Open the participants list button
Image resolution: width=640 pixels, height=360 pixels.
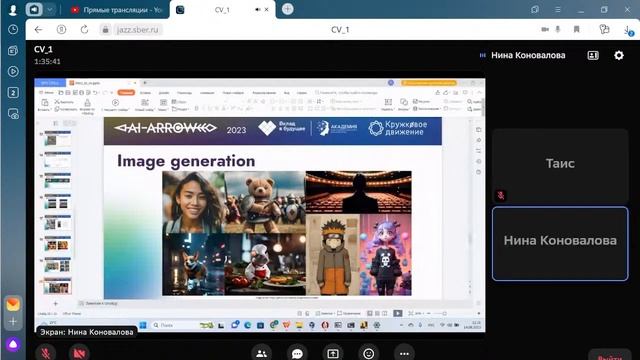coord(261,353)
